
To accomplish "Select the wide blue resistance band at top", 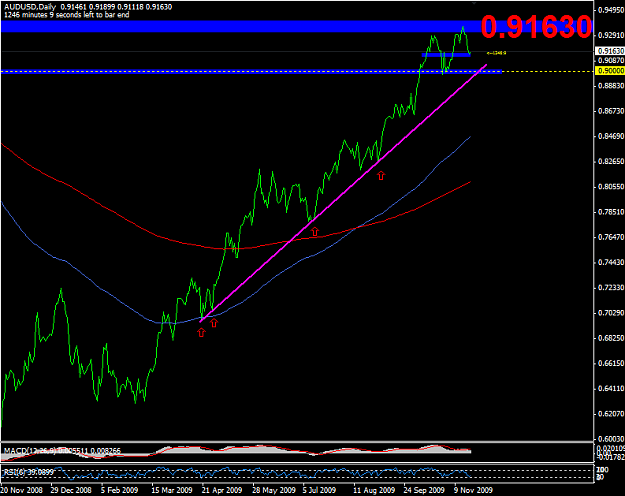I will click(239, 26).
